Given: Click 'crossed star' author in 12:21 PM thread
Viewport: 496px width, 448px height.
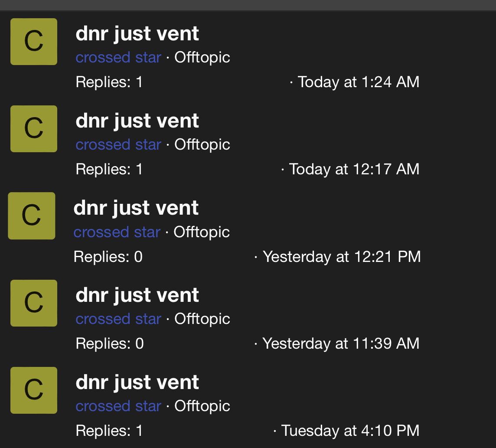Looking at the screenshot, I should tap(117, 232).
